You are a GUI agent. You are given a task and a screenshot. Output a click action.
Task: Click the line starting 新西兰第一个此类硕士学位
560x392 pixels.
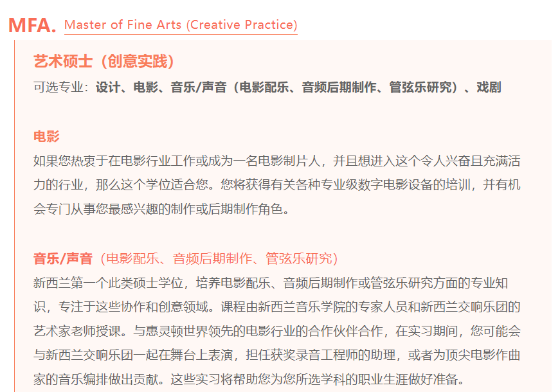tap(271, 283)
